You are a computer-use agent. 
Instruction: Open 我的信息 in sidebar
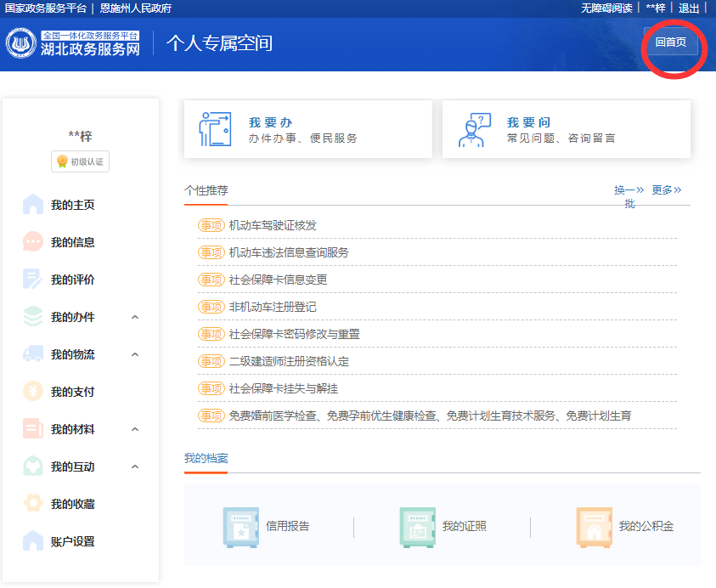tap(72, 242)
